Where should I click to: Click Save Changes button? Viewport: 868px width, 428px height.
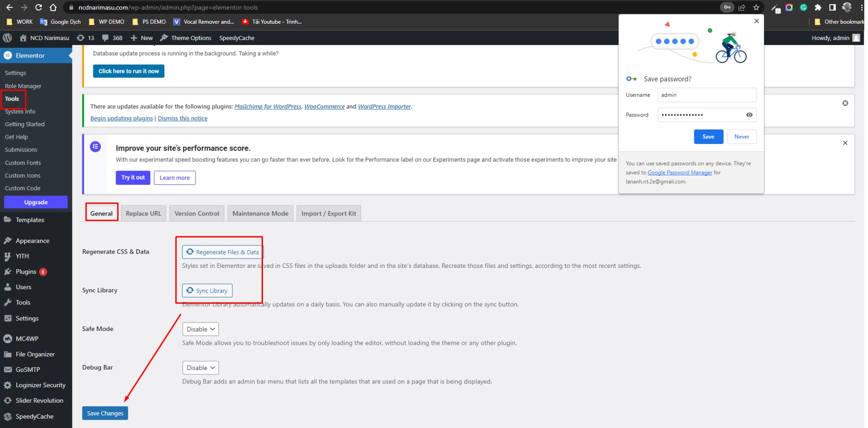coord(105,413)
